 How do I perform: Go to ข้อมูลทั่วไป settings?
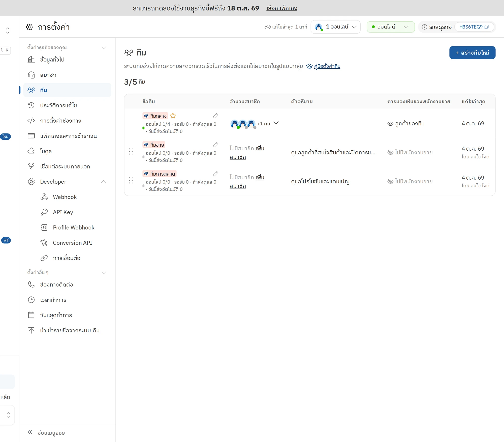[x=67, y=60]
